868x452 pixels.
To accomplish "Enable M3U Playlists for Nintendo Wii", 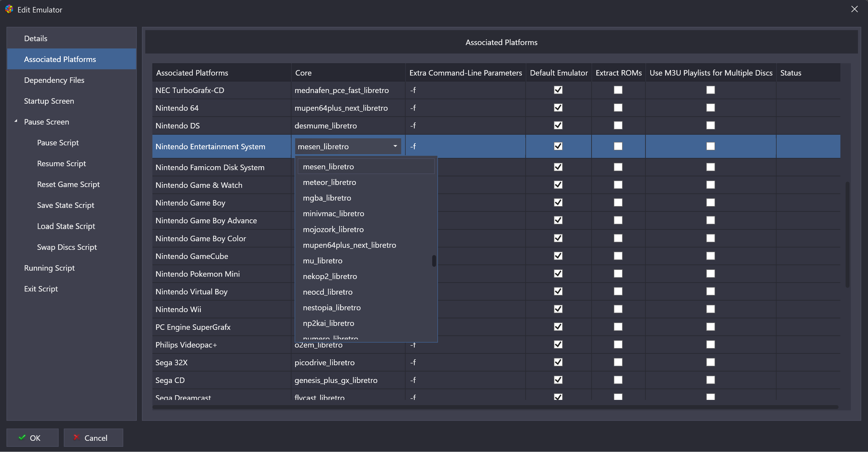I will coord(711,309).
